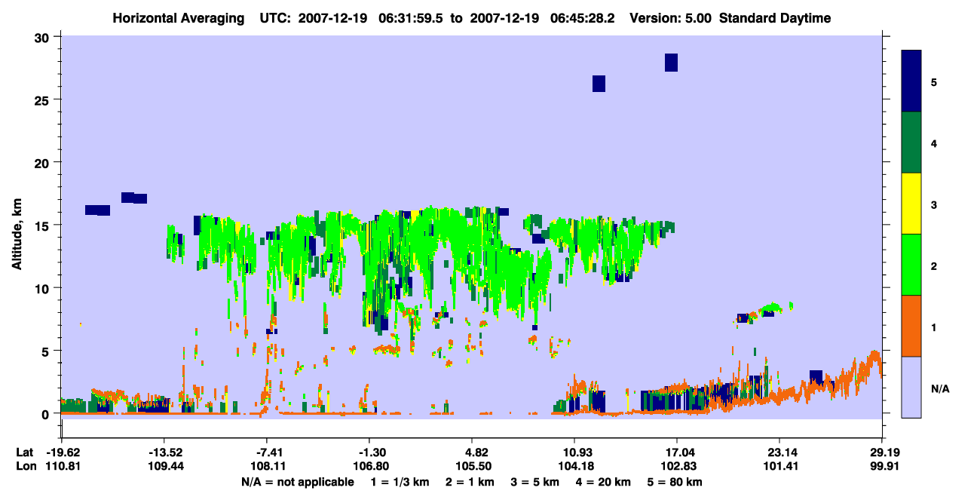The width and height of the screenshot is (980, 503).
Task: Click latitude value -19.62
Action: coord(62,452)
